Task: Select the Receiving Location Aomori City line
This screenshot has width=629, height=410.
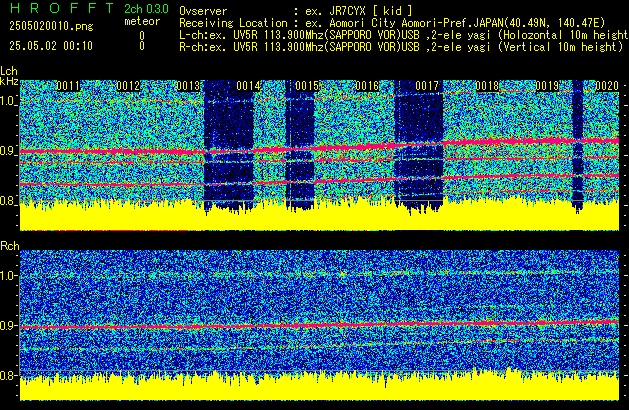Action: pos(392,23)
